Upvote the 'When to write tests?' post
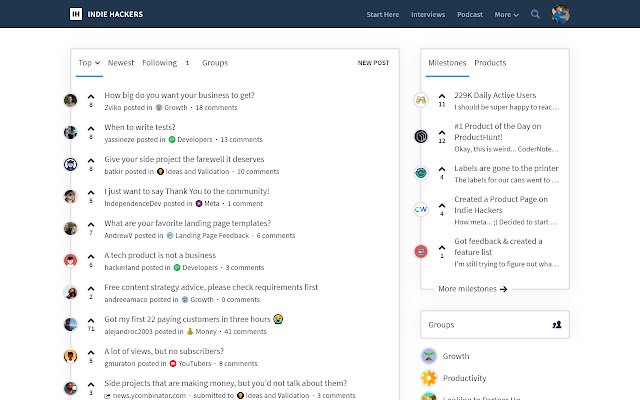This screenshot has width=640, height=400. click(91, 129)
